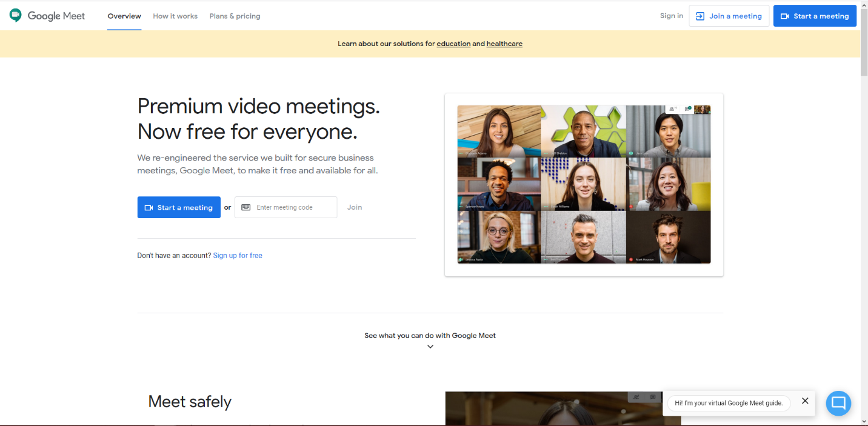868x426 pixels.
Task: Open the Overview tab
Action: (124, 16)
